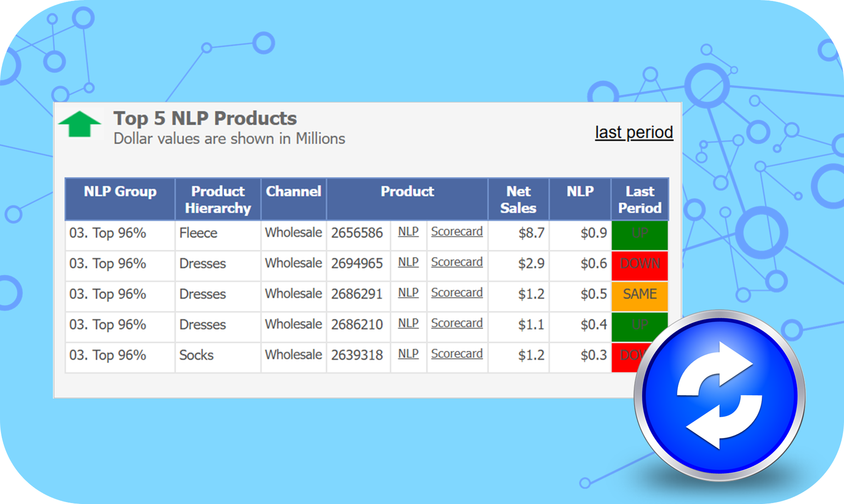Open Scorecard for product 2694965
Image resolution: width=844 pixels, height=504 pixels.
click(x=457, y=262)
